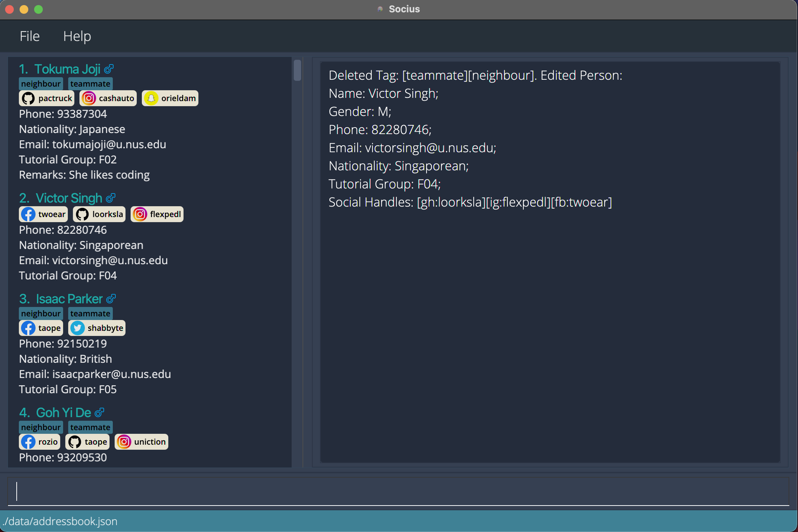Click the Instagram icon for uniction
Screen dimensions: 798x532
click(124, 442)
